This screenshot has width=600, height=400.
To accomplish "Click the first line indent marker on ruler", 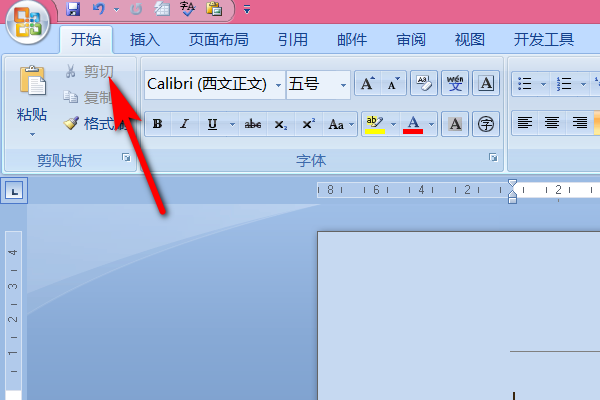I will pos(512,183).
